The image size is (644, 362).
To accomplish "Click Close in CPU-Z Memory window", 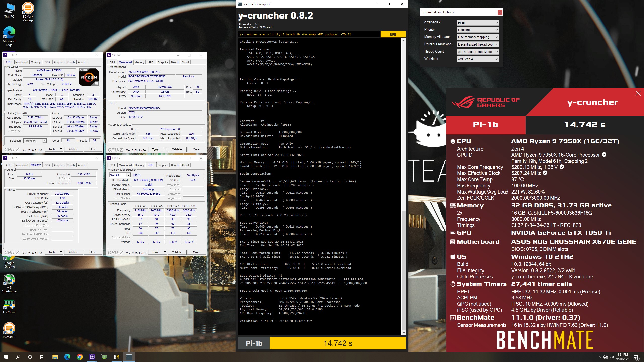I will tap(93, 252).
